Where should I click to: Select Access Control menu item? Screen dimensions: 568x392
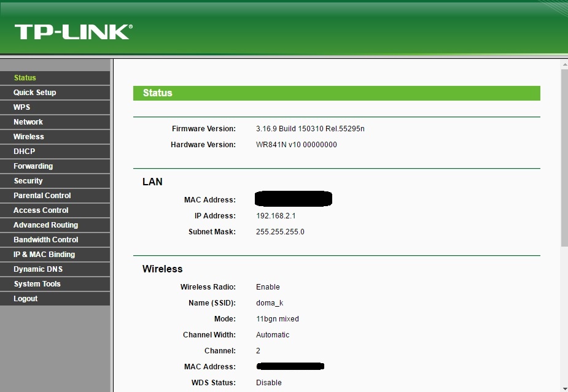coord(55,210)
